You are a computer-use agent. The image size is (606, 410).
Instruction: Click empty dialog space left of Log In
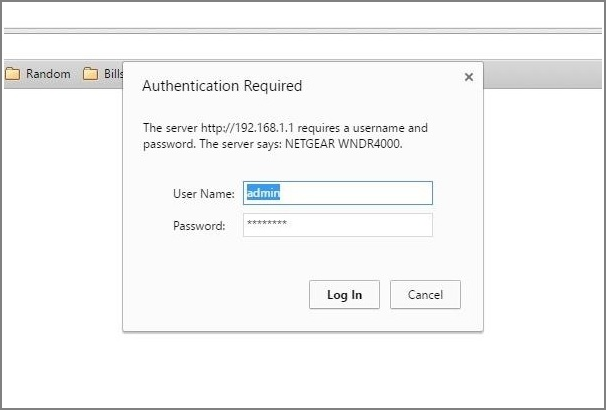(x=220, y=295)
